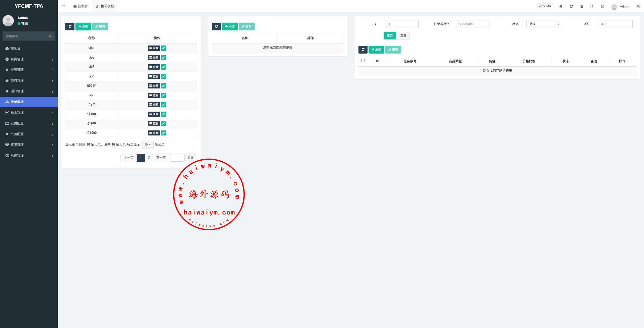Image resolution: width=644 pixels, height=328 pixels.
Task: Switch to the 控制台 tab
Action: (x=80, y=6)
